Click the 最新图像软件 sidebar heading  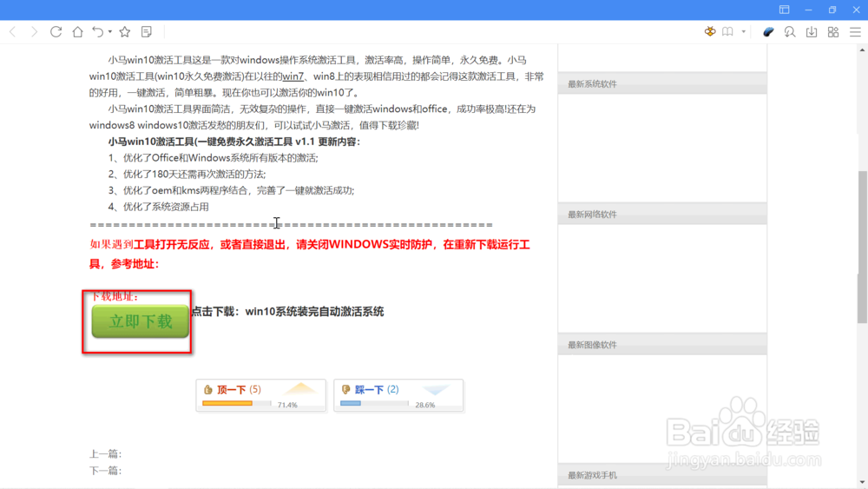(592, 345)
